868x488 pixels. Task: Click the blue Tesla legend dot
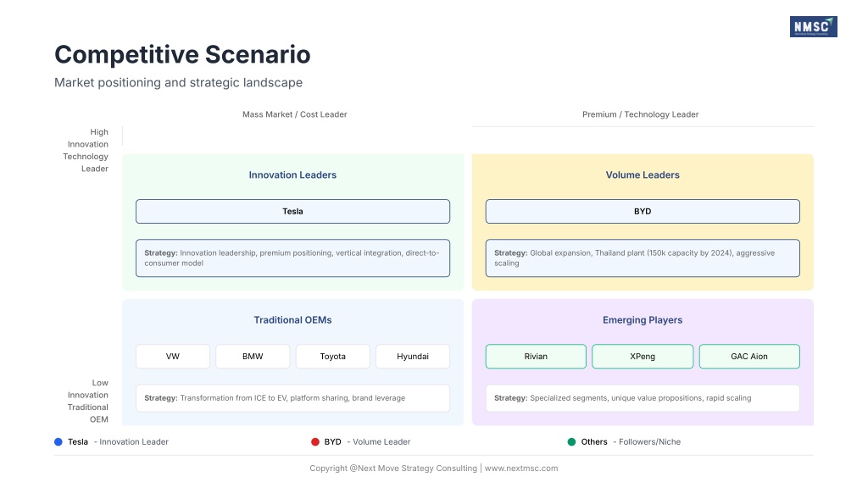point(58,441)
